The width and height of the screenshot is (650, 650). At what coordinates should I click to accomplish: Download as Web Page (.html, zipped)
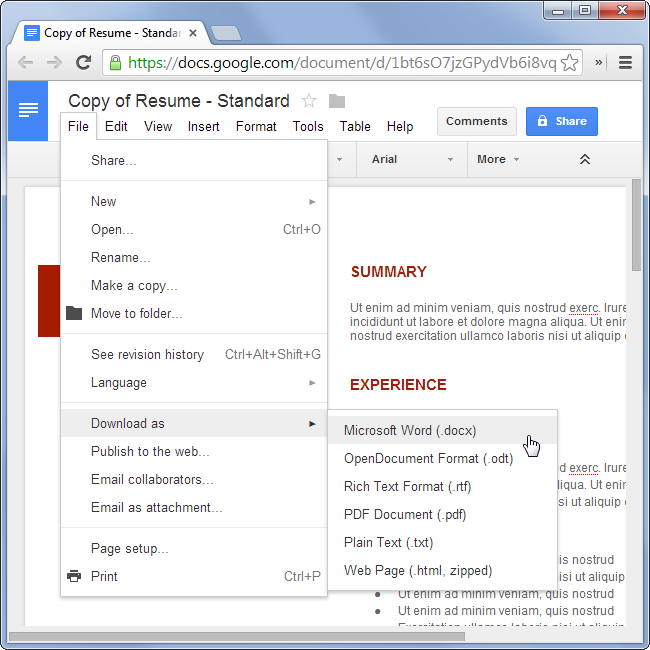click(x=442, y=570)
